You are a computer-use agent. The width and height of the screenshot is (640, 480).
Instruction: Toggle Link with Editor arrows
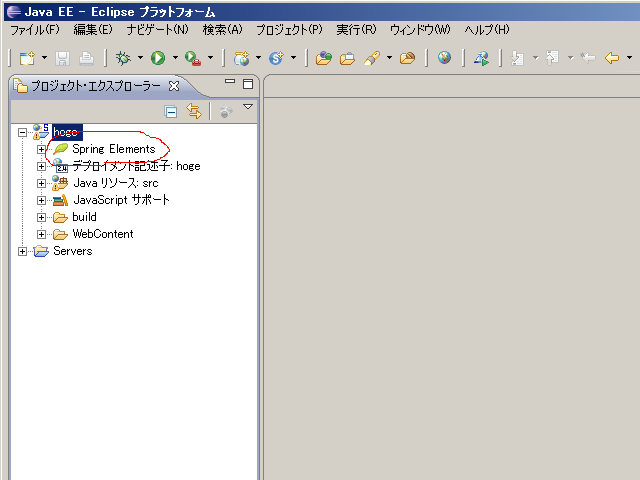coord(194,111)
